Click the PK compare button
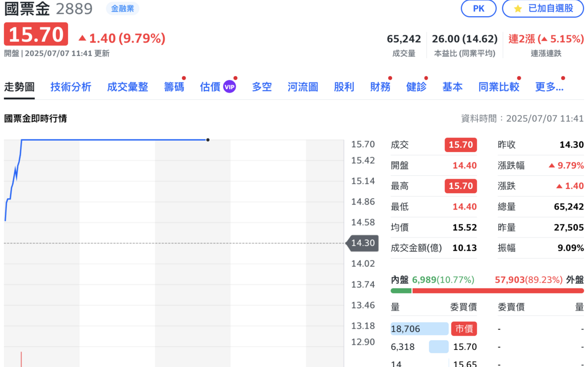The image size is (588, 367). coord(479,8)
